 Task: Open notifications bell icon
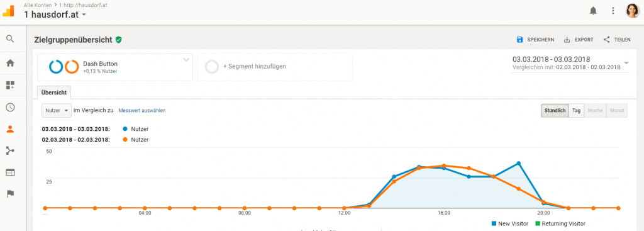click(x=593, y=11)
